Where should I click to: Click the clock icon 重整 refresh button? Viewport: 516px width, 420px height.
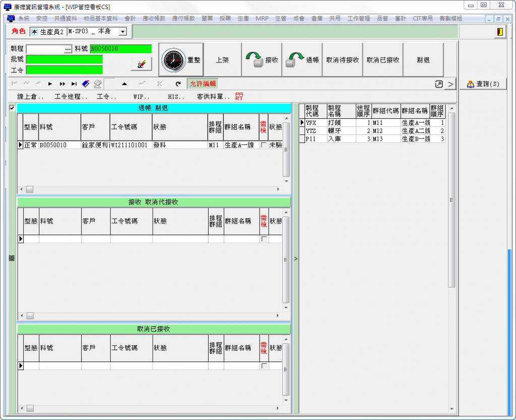pos(181,60)
